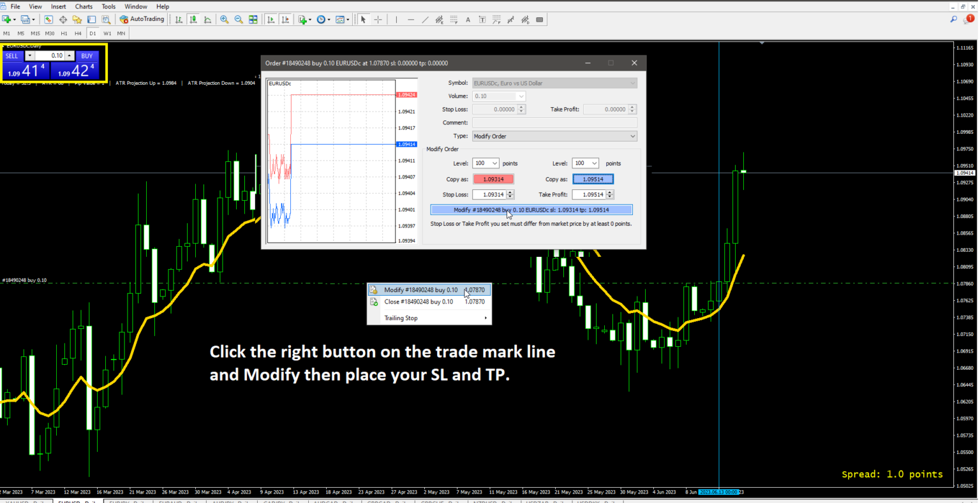Toggle the Chart Shift
Screen dimensions: 980x503
tap(285, 19)
